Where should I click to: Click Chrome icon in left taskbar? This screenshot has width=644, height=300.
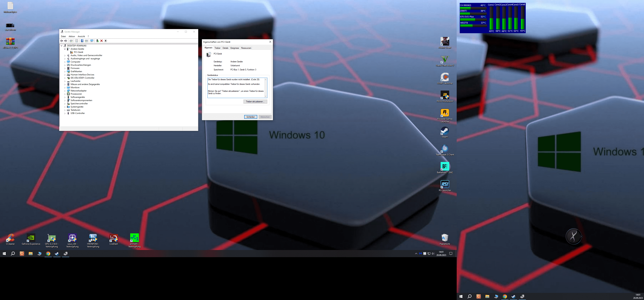click(x=48, y=253)
